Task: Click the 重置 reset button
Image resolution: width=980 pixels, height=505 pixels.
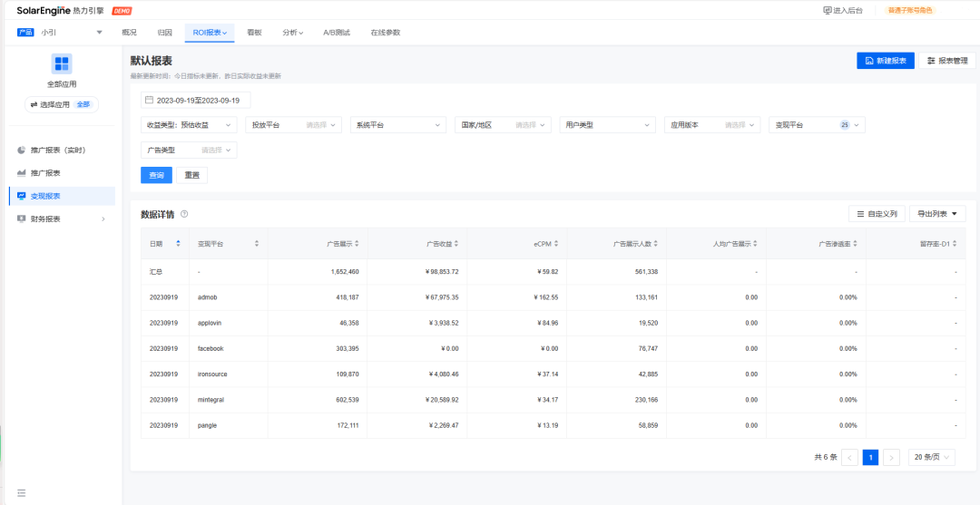Action: [x=191, y=175]
